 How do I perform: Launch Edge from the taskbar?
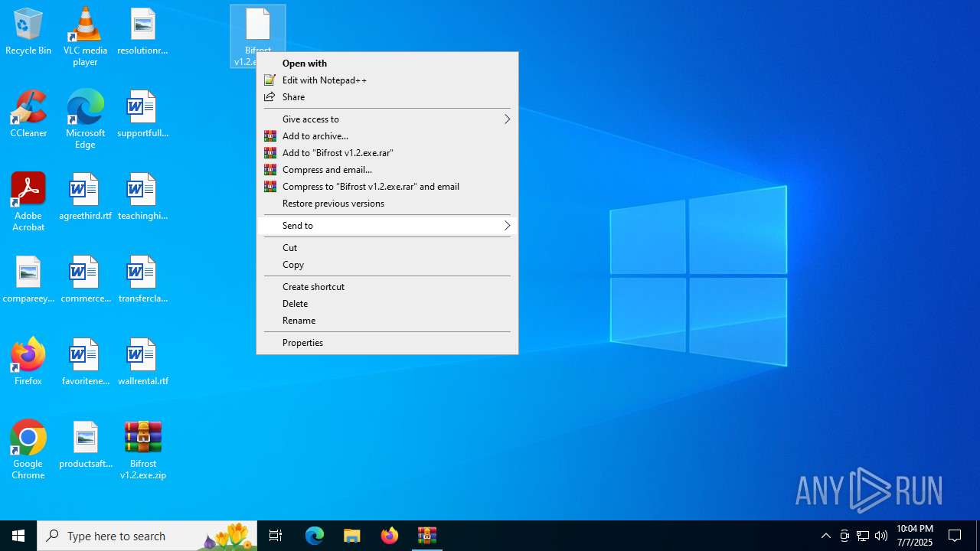tap(315, 536)
